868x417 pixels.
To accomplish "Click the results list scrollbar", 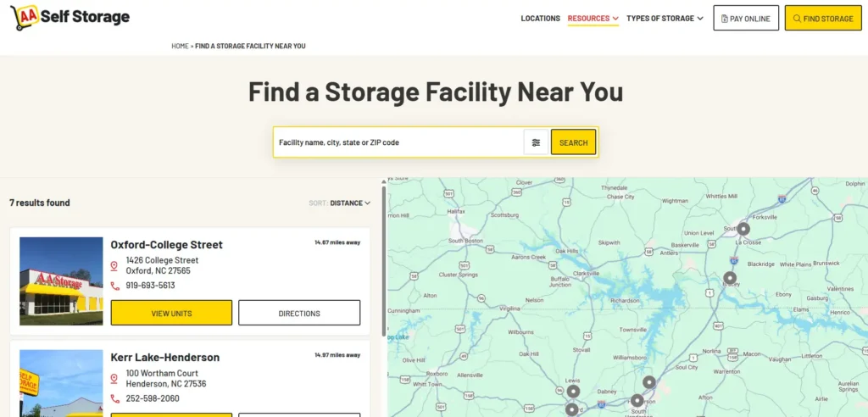I will click(384, 261).
